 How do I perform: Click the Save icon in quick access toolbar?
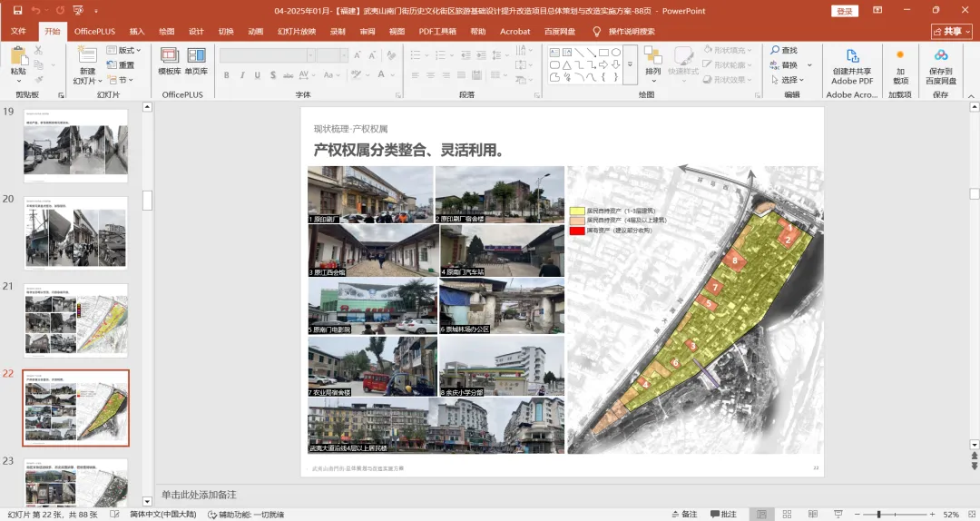(x=17, y=11)
